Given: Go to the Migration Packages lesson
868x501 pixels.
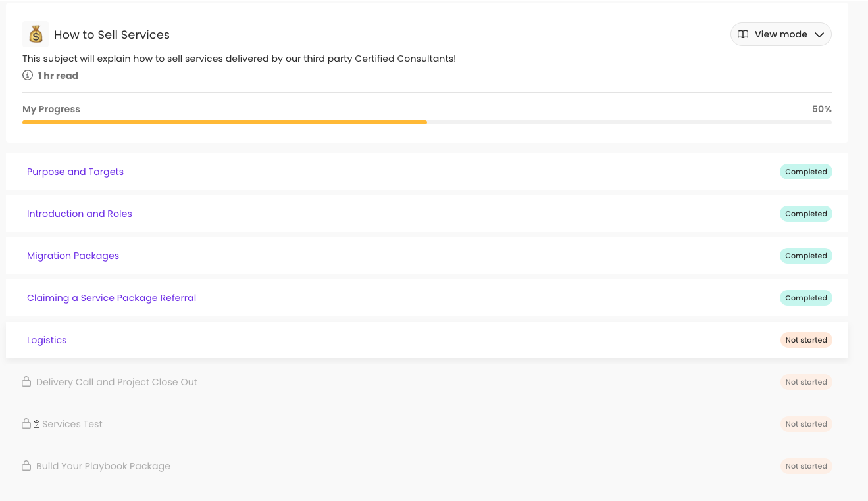Looking at the screenshot, I should point(73,256).
